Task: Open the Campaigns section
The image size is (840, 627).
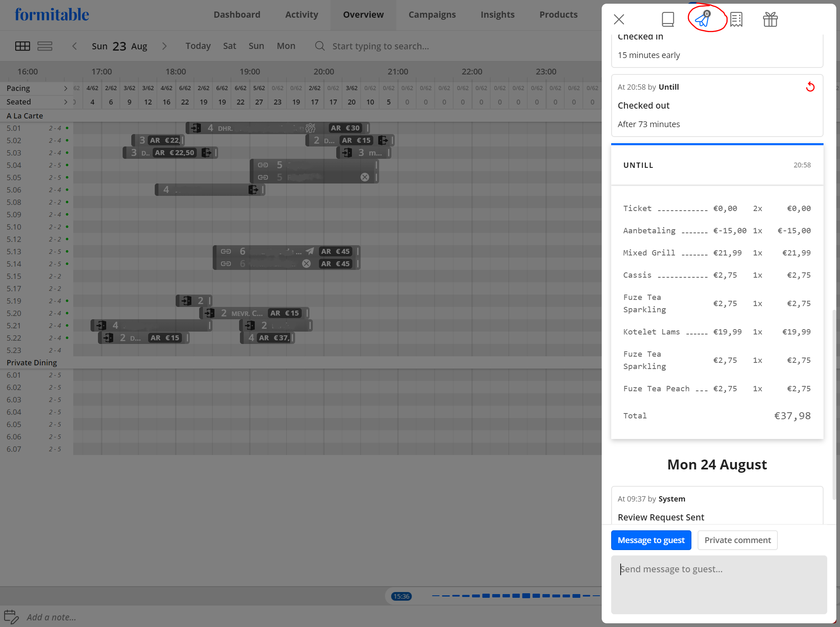Action: click(x=432, y=14)
